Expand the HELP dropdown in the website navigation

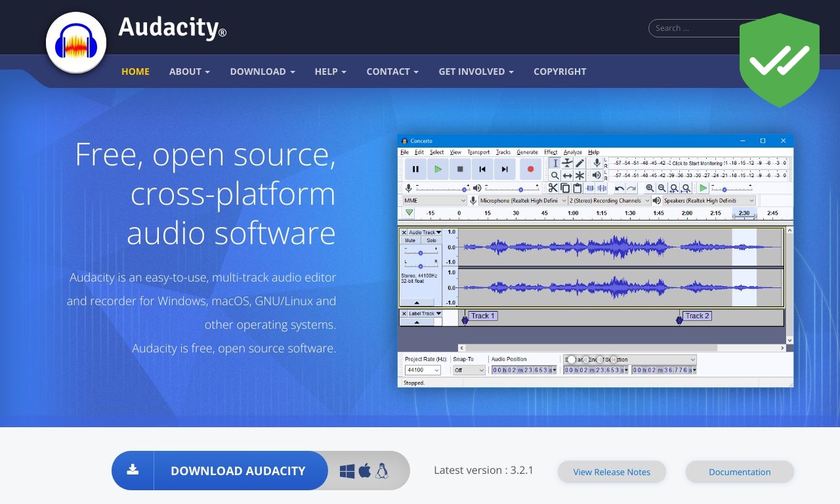[x=331, y=72]
